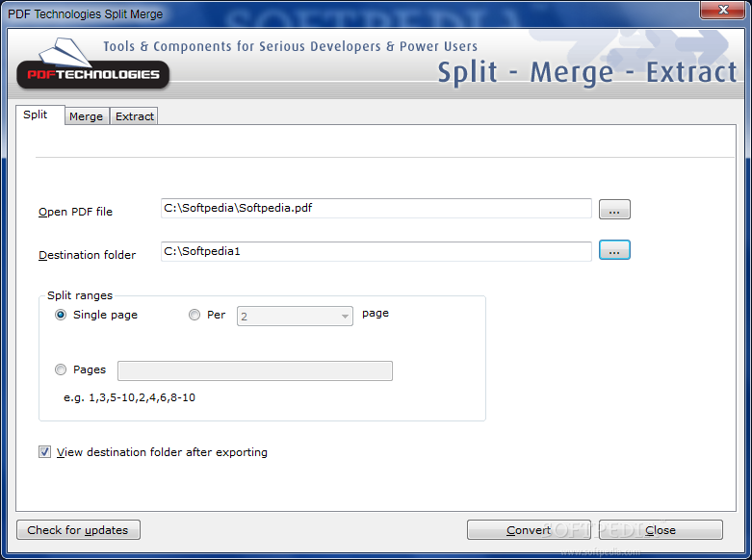Click the 'Open PDF file' label
Image resolution: width=752 pixels, height=560 pixels.
click(75, 212)
